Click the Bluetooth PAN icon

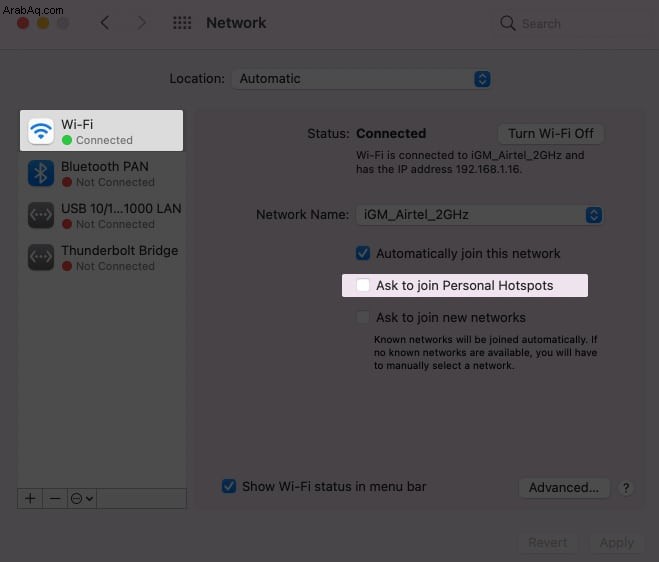[x=41, y=173]
